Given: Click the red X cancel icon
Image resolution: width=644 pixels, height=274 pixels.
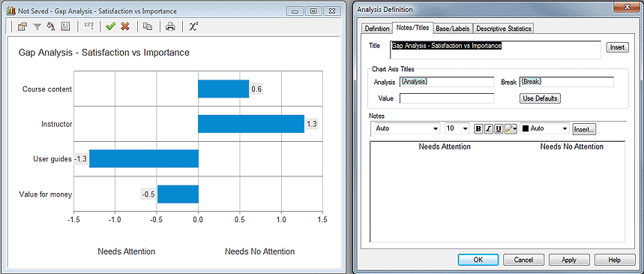Looking at the screenshot, I should (x=125, y=27).
